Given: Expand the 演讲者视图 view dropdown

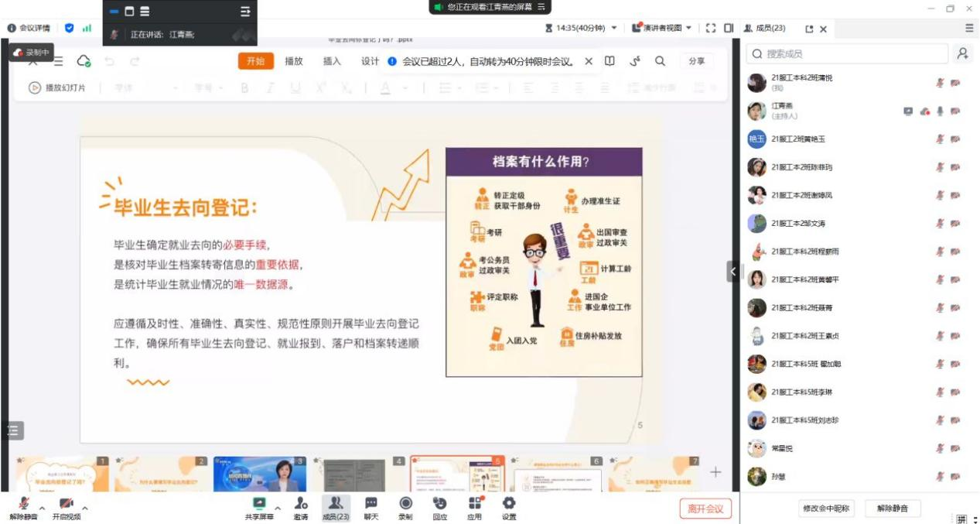Looking at the screenshot, I should click(688, 28).
